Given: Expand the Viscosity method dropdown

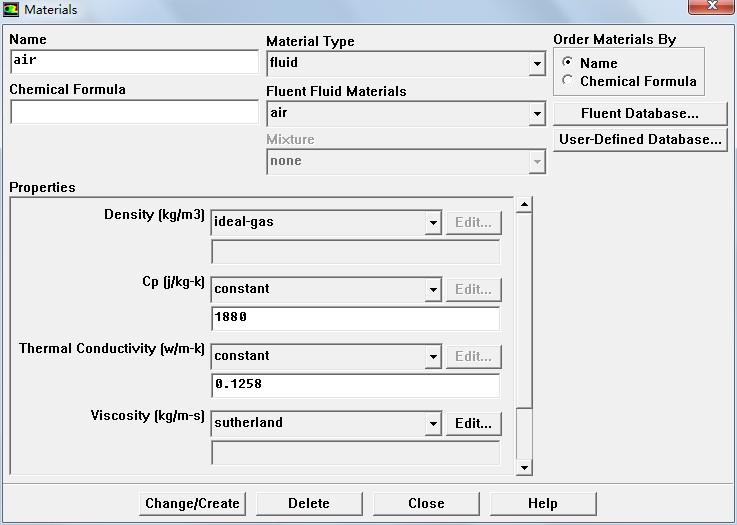Looking at the screenshot, I should (x=433, y=424).
